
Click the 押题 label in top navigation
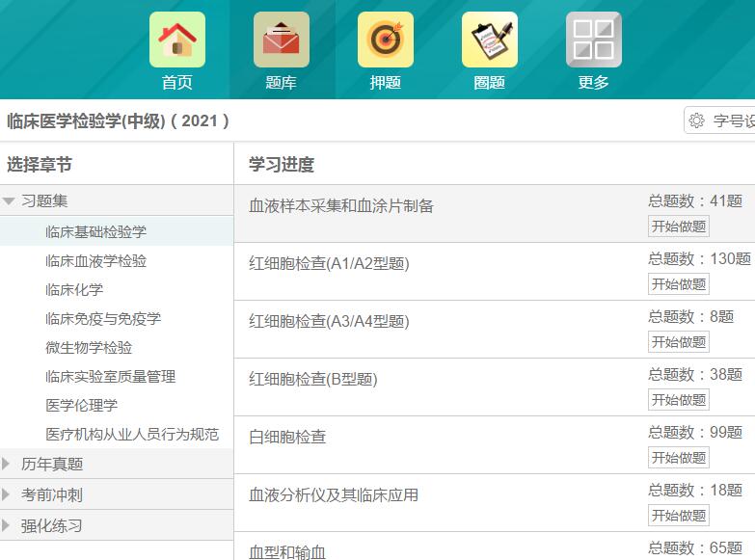click(x=385, y=82)
